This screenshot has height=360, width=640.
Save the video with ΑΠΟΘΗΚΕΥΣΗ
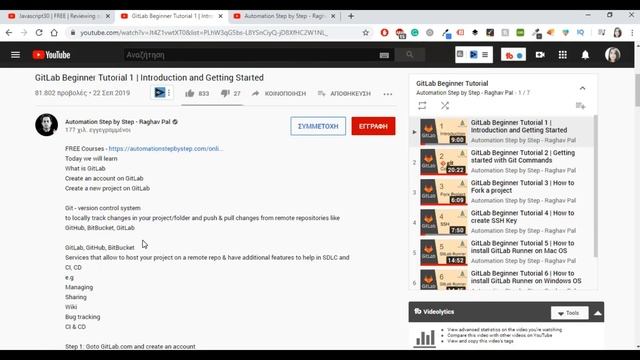[x=344, y=93]
